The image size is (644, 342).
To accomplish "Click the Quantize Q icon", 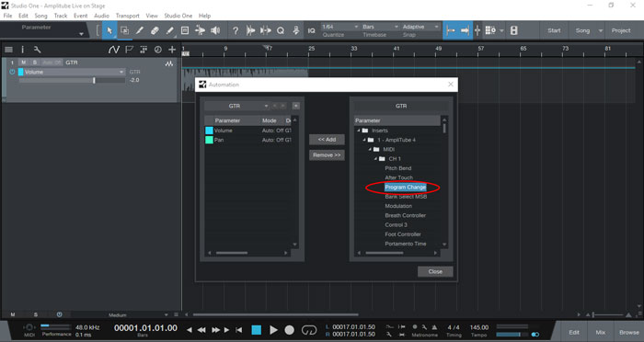I will [x=281, y=30].
